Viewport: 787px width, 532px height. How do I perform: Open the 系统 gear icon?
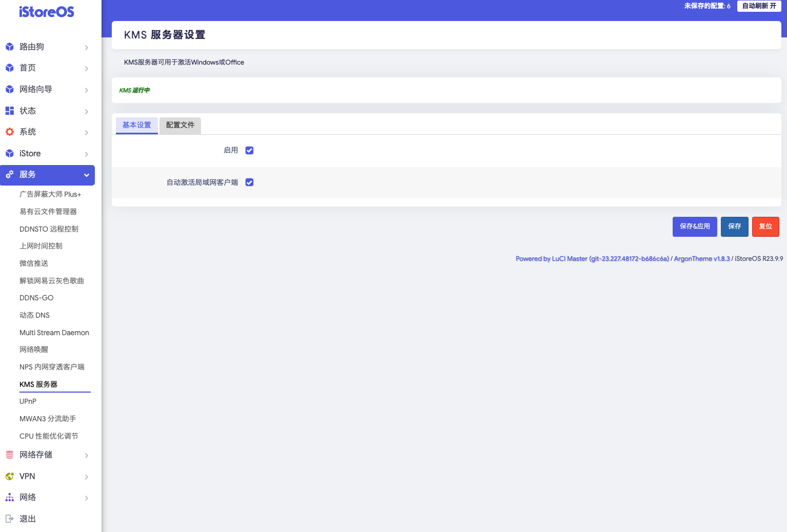9,132
